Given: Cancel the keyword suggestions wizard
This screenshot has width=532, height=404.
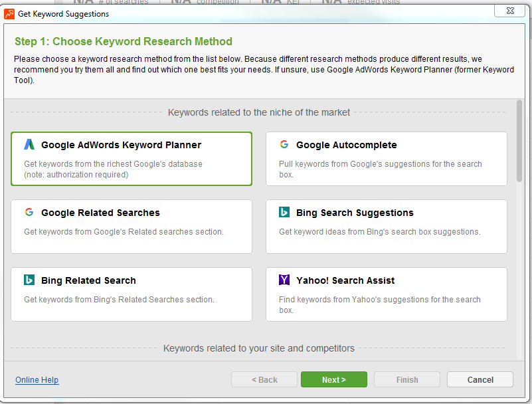Looking at the screenshot, I should (480, 379).
